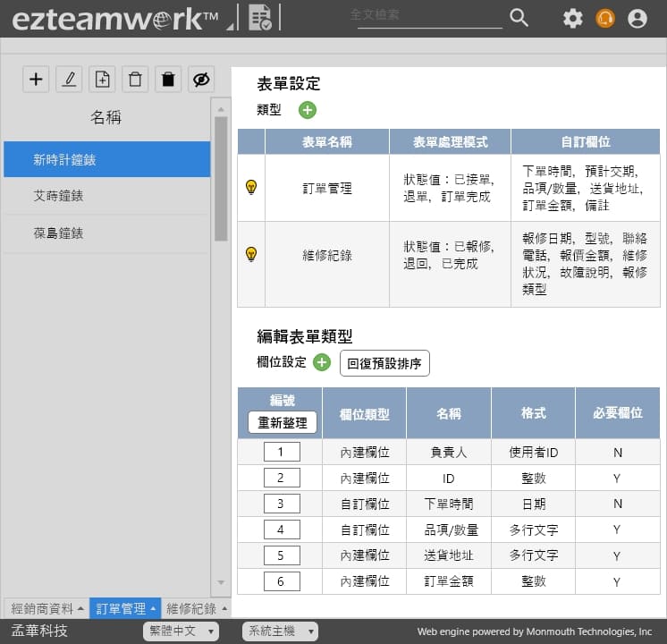Click the solid black trash icon

point(168,80)
